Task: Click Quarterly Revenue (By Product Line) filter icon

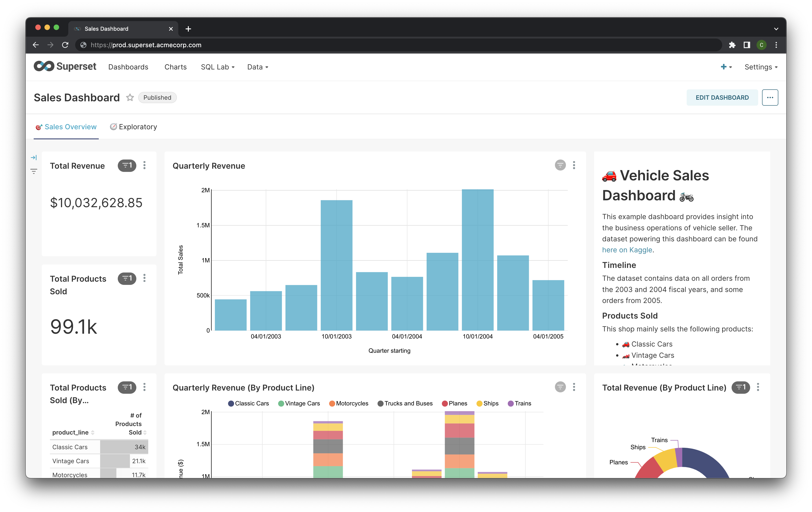Action: pos(560,387)
